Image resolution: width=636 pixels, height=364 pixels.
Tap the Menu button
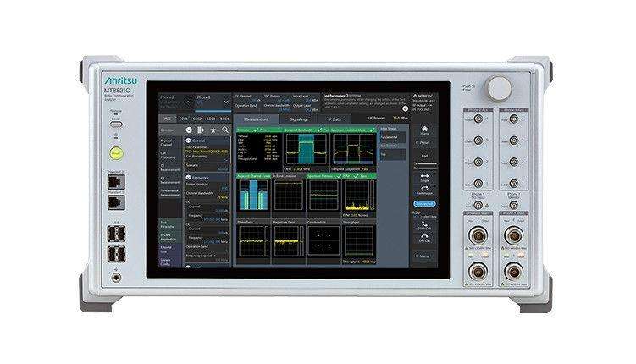[x=423, y=256]
